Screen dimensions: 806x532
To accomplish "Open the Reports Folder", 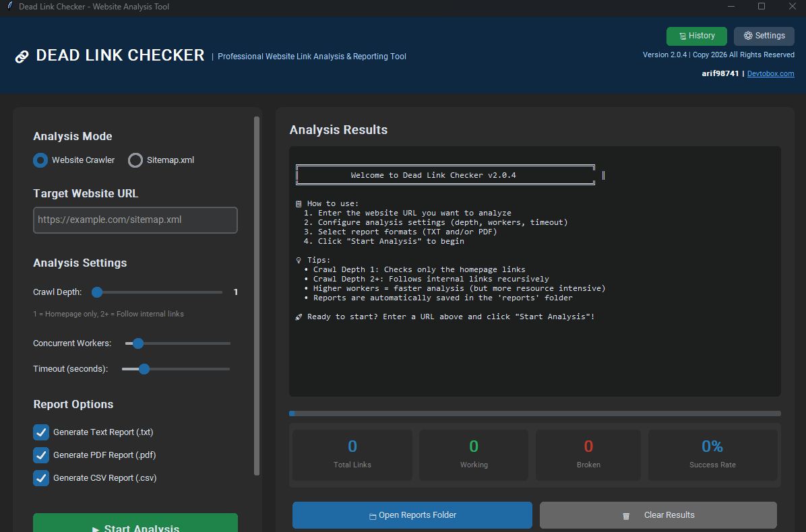I will coord(412,514).
